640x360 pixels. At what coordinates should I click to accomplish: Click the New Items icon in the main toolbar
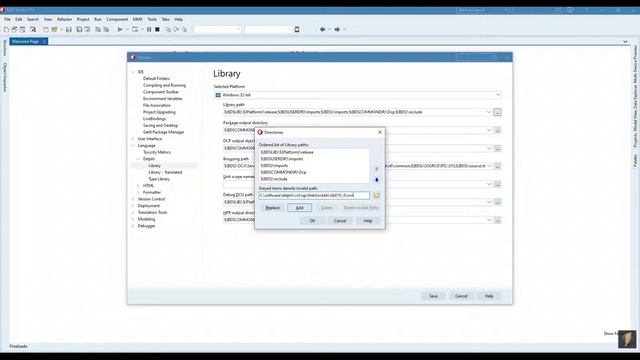point(6,29)
